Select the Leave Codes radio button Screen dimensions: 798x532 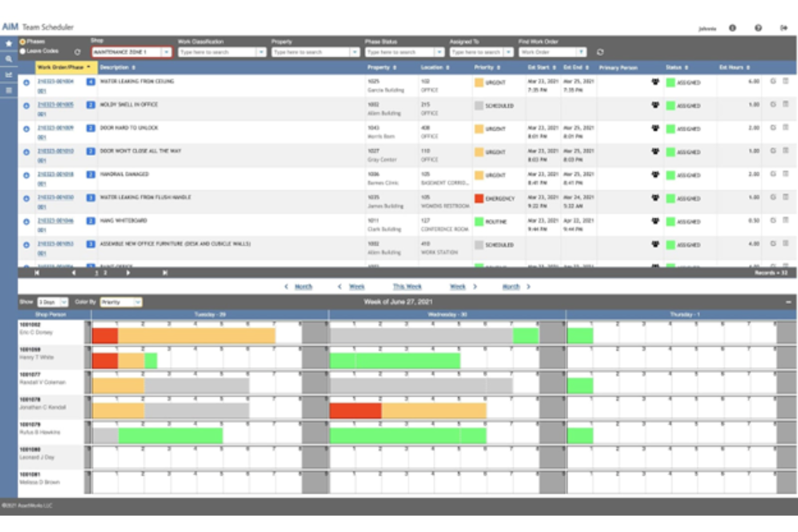point(22,51)
